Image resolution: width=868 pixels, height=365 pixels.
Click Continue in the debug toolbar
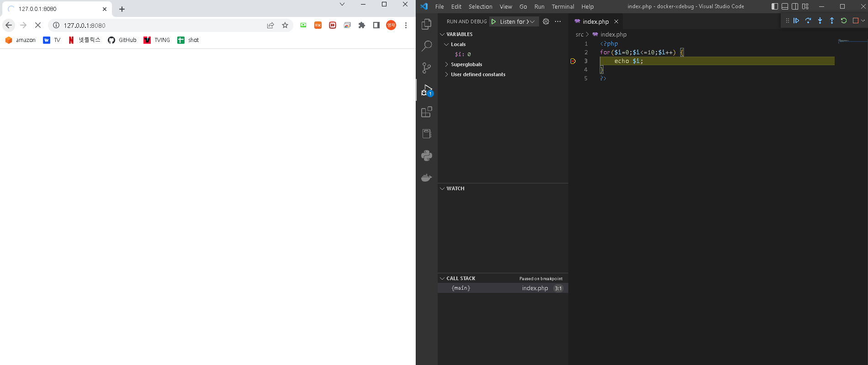tap(796, 21)
